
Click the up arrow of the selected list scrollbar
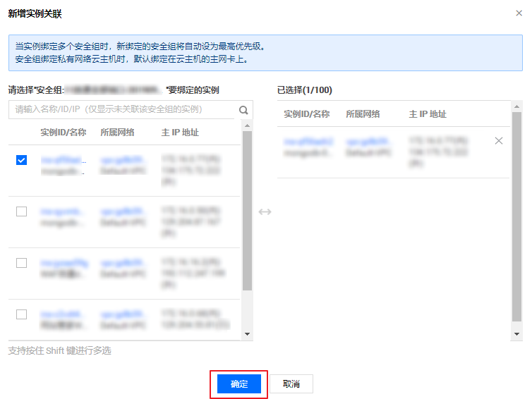(516, 106)
